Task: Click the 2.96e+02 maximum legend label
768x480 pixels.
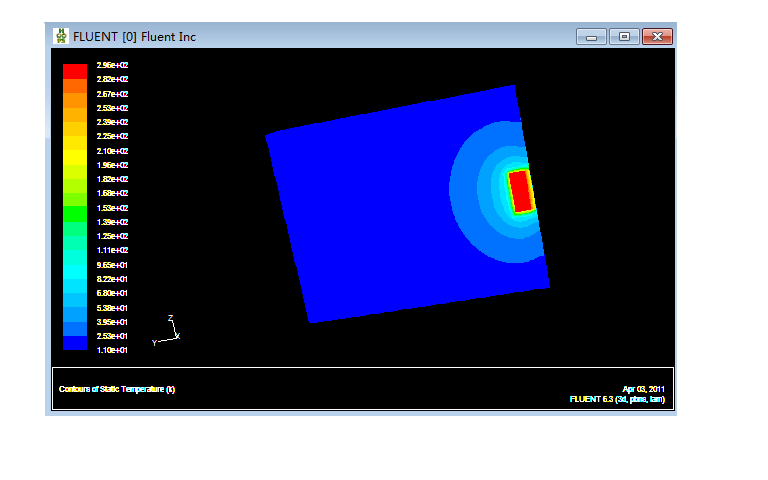Action: [112, 64]
